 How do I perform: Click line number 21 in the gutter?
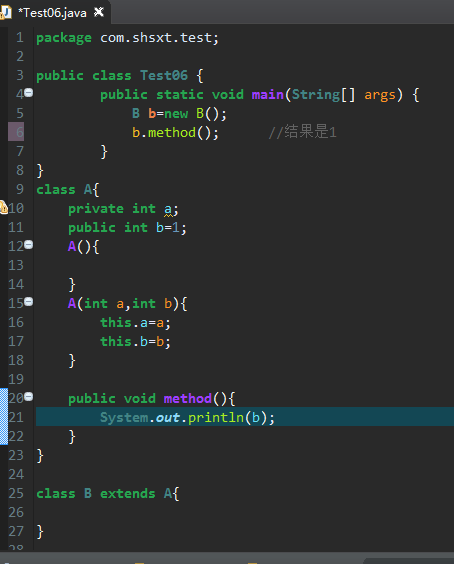pos(16,417)
